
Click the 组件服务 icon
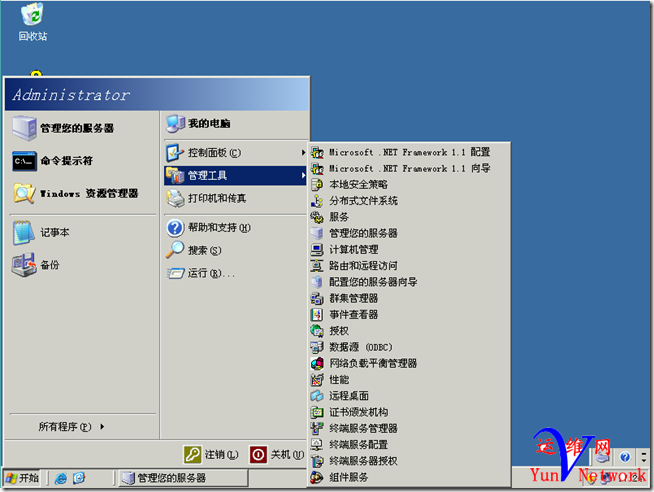click(317, 477)
